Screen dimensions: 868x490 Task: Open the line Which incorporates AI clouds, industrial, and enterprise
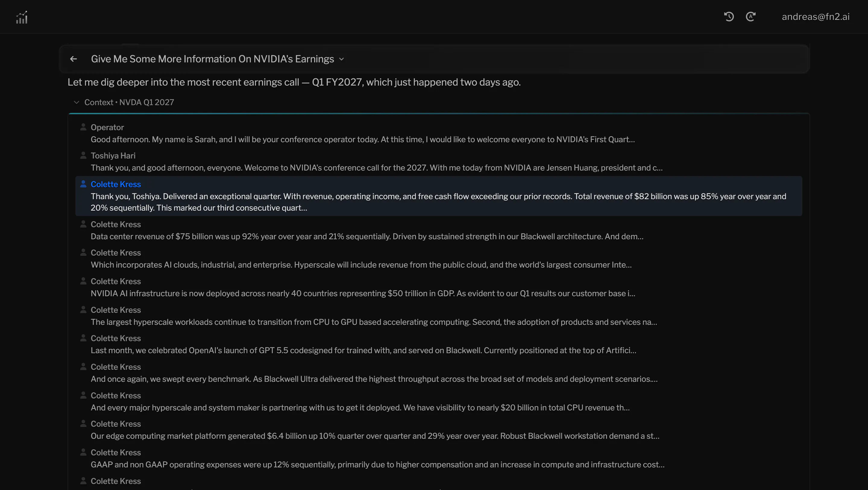click(361, 265)
